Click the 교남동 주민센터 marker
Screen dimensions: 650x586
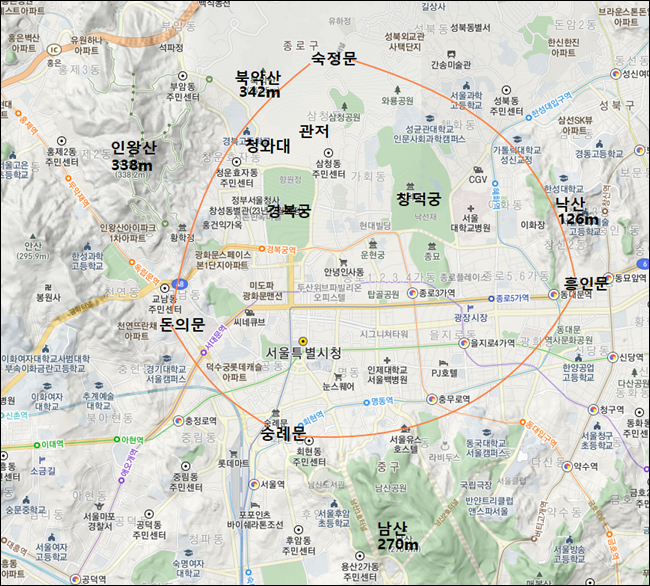click(165, 288)
